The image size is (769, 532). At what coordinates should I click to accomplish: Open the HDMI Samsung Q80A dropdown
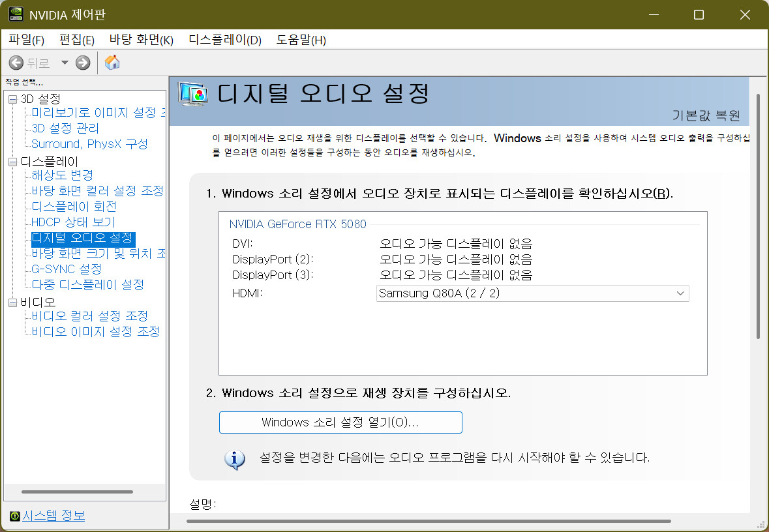point(533,293)
